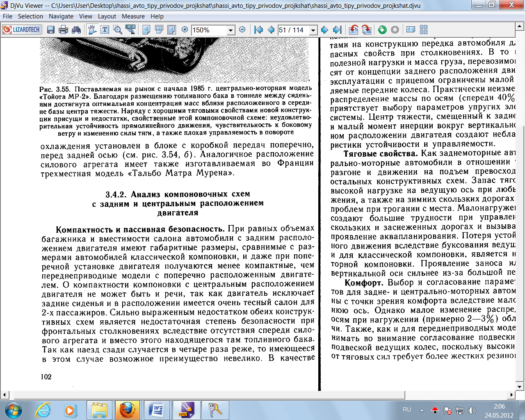The width and height of the screenshot is (525, 420).
Task: Zoom out with minus button
Action: coord(242,30)
